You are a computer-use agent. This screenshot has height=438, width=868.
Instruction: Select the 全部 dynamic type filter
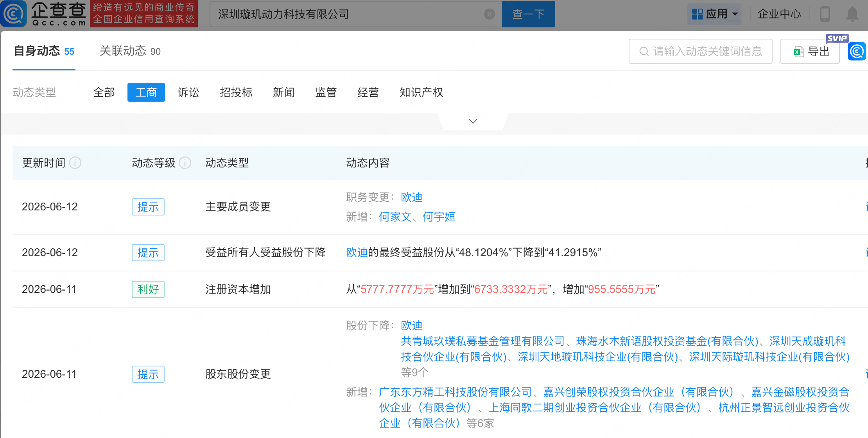104,92
